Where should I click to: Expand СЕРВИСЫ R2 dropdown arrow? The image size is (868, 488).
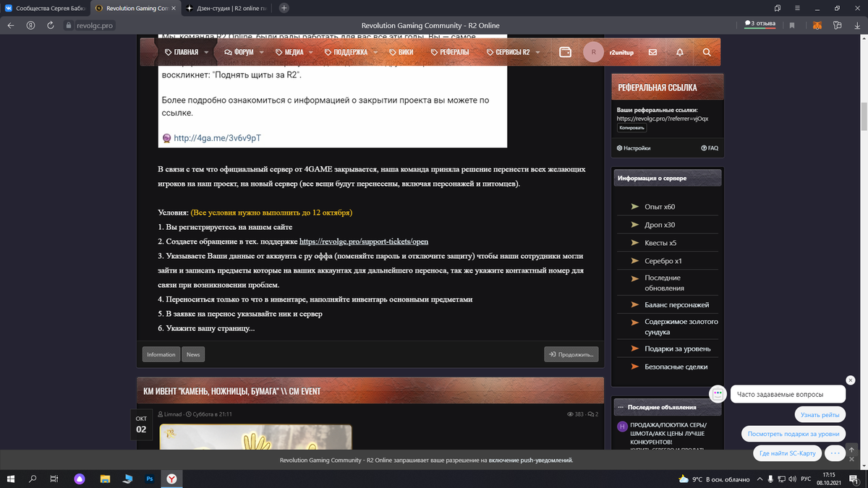coord(538,52)
